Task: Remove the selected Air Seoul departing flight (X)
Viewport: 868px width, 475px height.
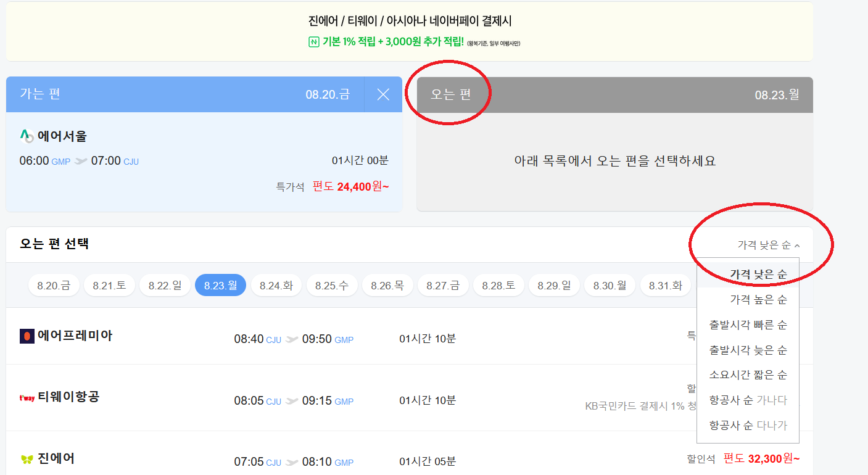Action: pyautogui.click(x=383, y=94)
